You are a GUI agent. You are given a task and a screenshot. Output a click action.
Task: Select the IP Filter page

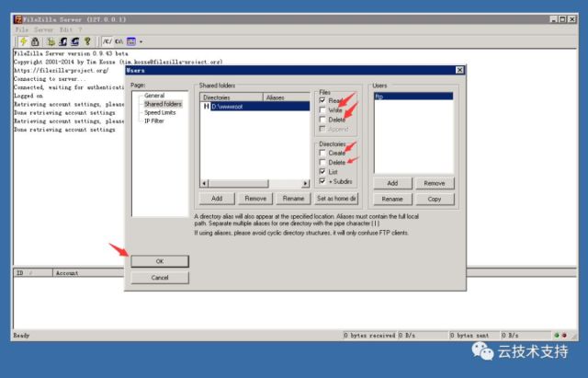point(154,120)
